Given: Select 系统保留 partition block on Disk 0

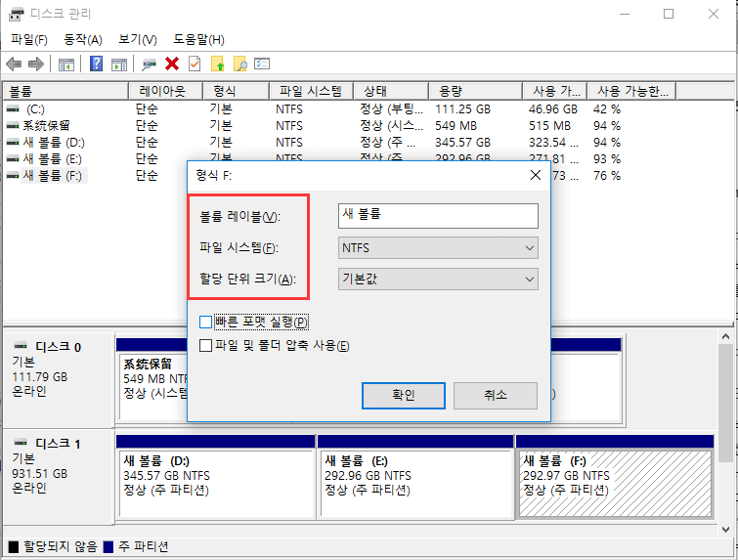Looking at the screenshot, I should [153, 386].
